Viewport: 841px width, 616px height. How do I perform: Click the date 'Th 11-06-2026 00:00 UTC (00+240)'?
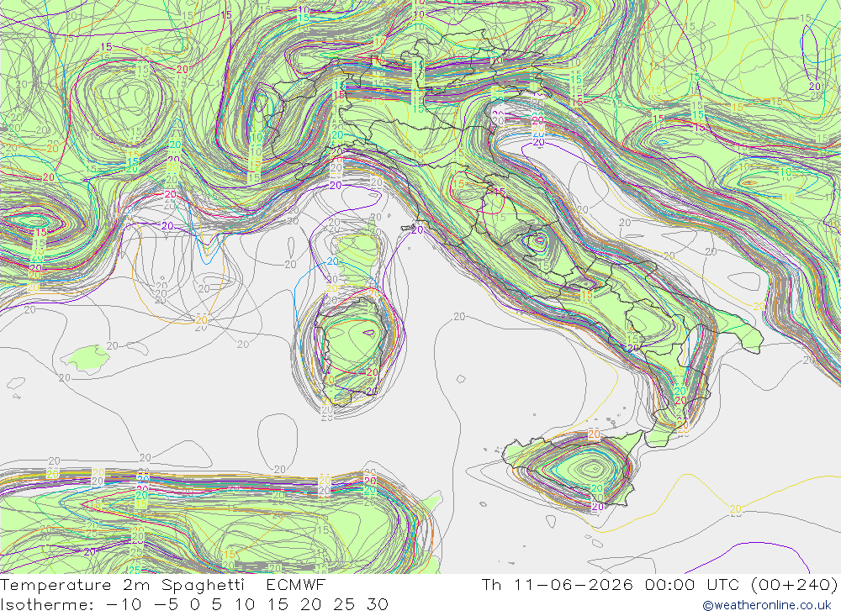tap(659, 584)
